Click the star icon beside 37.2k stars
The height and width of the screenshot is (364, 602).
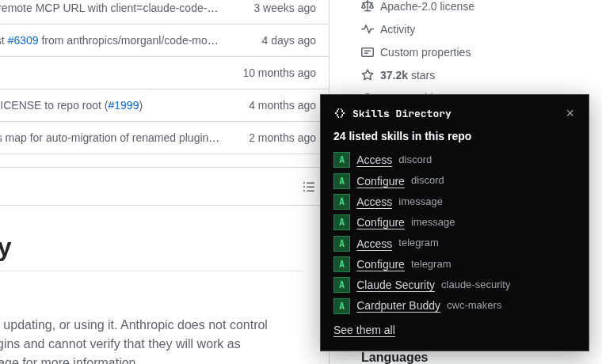(x=368, y=75)
